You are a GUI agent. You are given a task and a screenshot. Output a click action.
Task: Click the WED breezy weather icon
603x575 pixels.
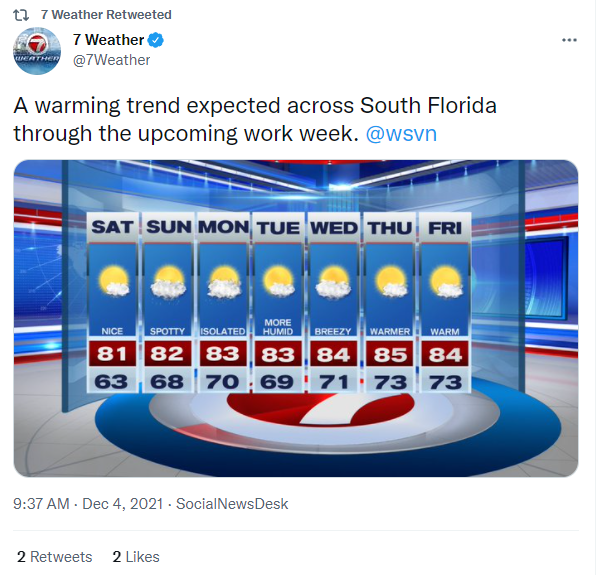335,282
